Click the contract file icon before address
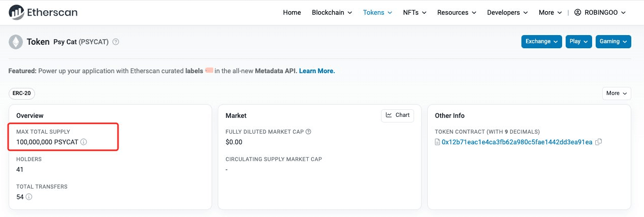Screen dimensions: 644x217 (x=437, y=142)
